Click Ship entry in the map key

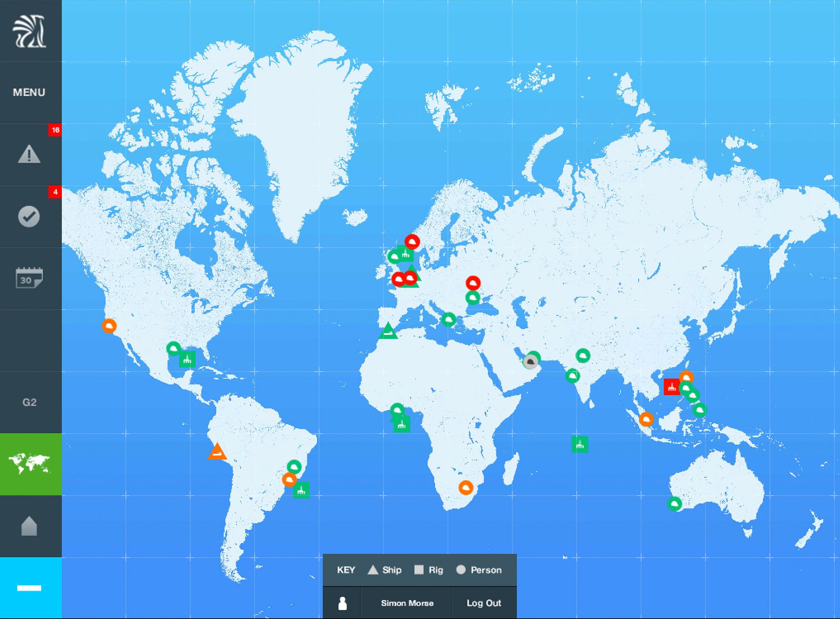(x=384, y=570)
